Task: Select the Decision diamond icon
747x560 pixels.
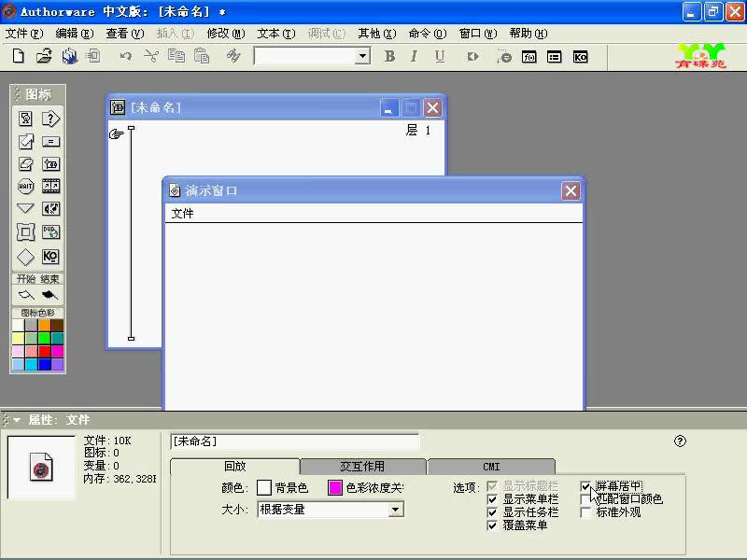Action: point(26,258)
